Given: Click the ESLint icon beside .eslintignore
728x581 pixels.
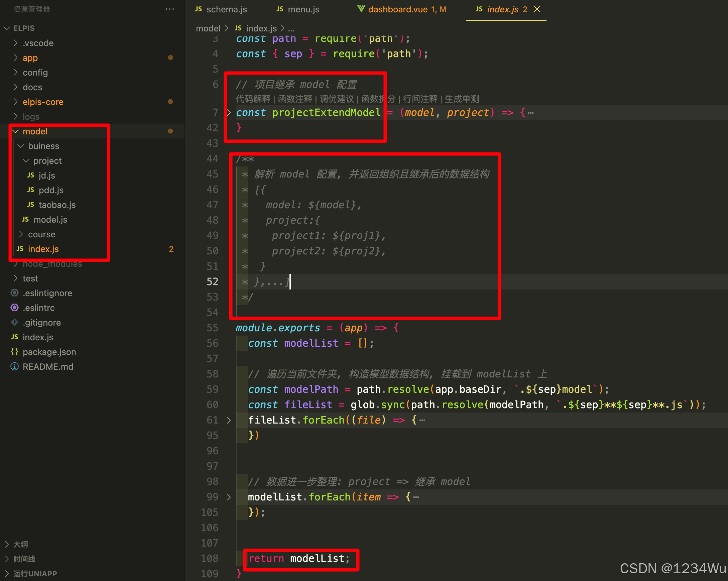Looking at the screenshot, I should pos(14,293).
